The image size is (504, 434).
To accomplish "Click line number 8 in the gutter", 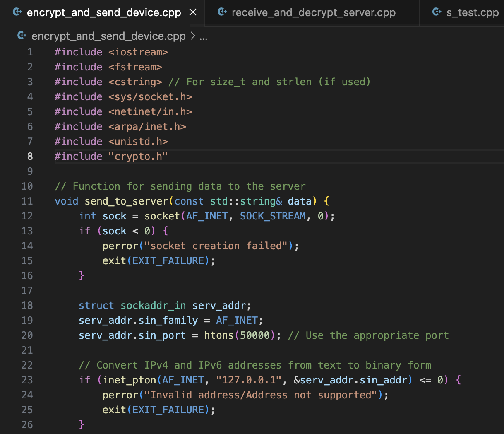I will [x=30, y=157].
